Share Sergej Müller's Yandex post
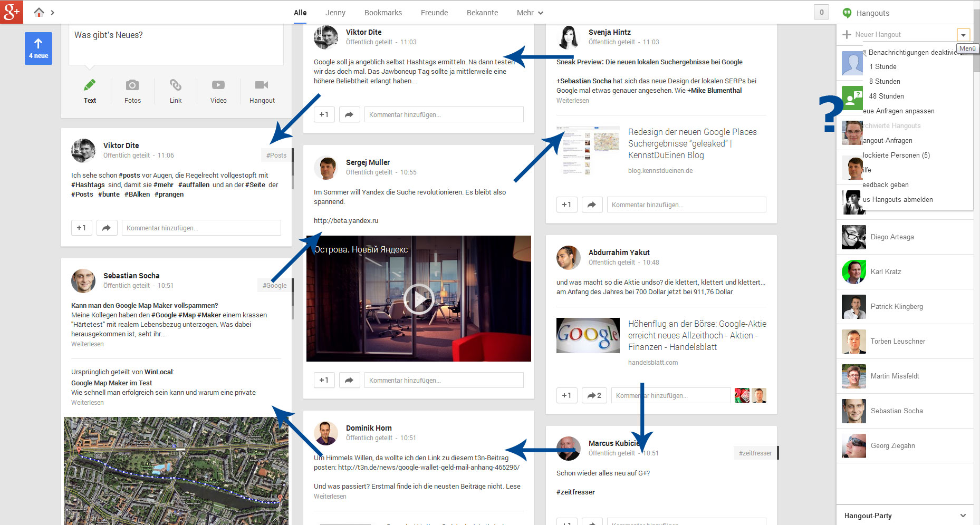The height and width of the screenshot is (525, 980). [349, 380]
